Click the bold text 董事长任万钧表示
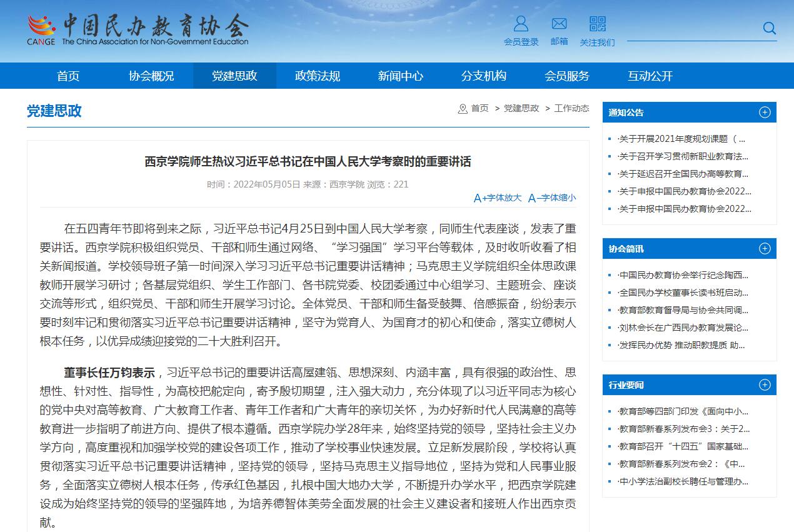This screenshot has height=532, width=794. 109,373
